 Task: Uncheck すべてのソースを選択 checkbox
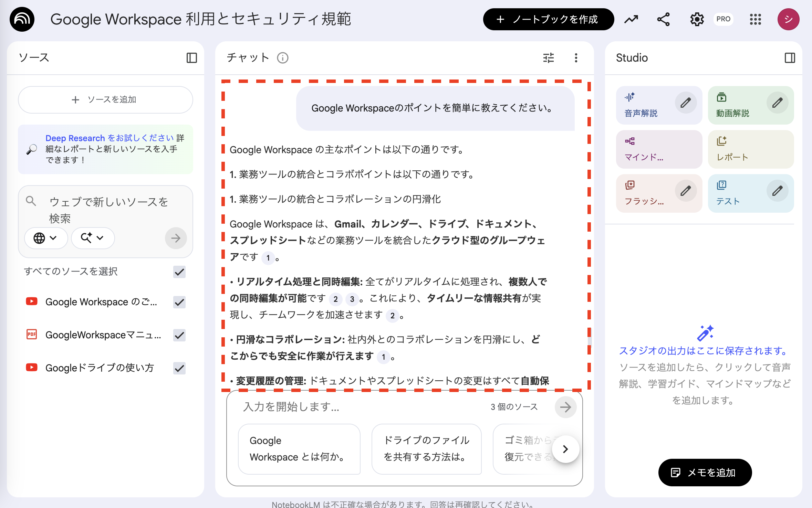[179, 272]
